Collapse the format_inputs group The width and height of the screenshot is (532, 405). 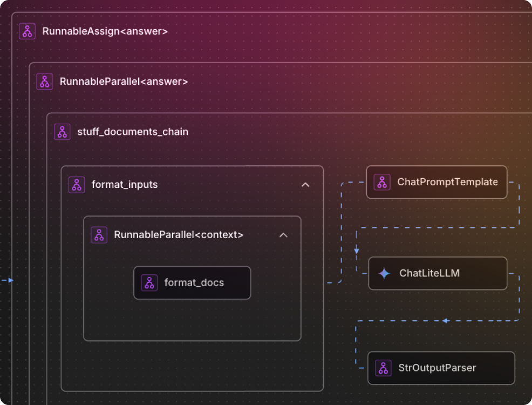[305, 185]
